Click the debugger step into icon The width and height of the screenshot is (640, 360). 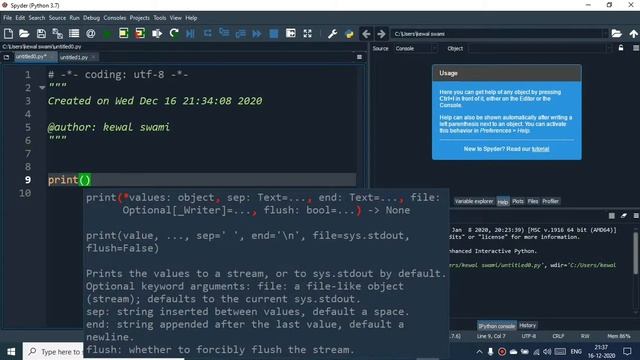pos(224,33)
